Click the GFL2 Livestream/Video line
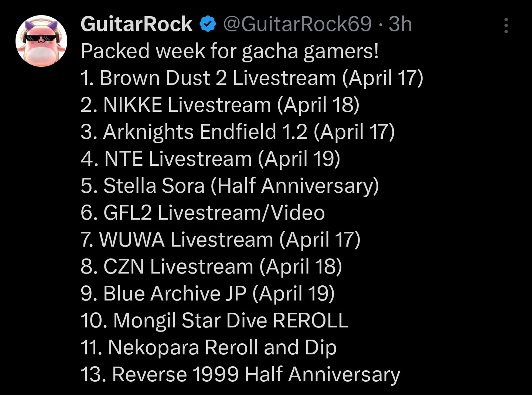Viewport: 532px width, 395px height. (202, 213)
